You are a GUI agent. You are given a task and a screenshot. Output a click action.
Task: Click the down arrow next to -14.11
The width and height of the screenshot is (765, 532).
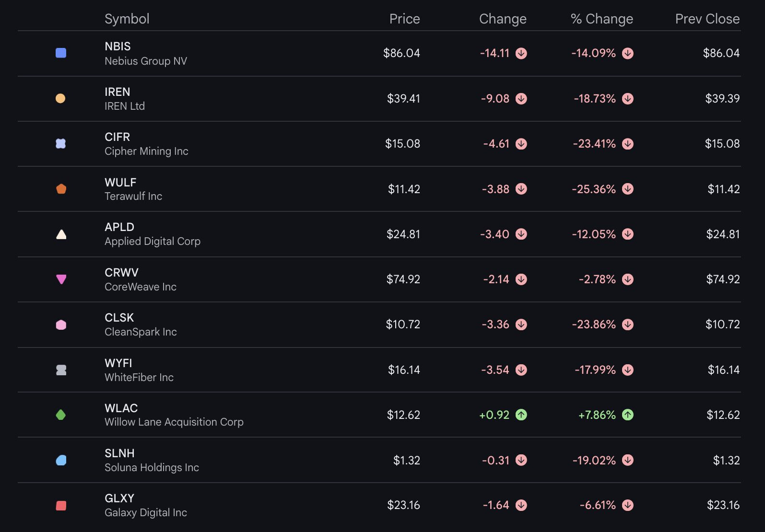click(521, 53)
